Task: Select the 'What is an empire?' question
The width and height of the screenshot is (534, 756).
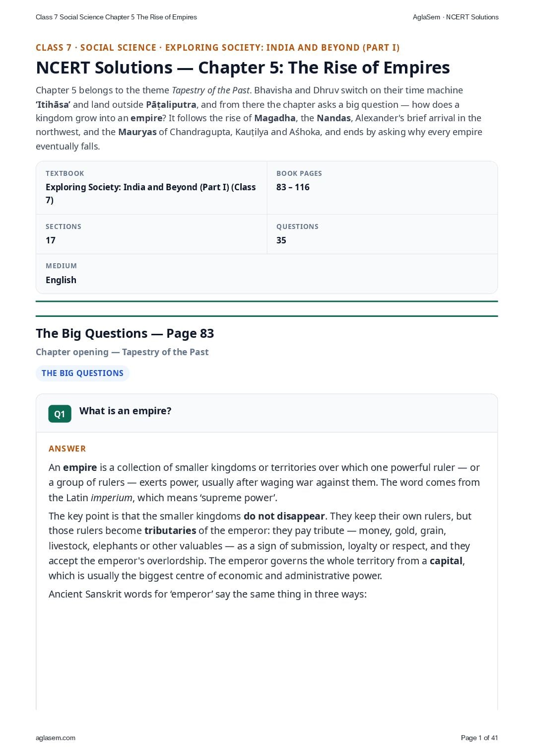Action: (x=126, y=411)
